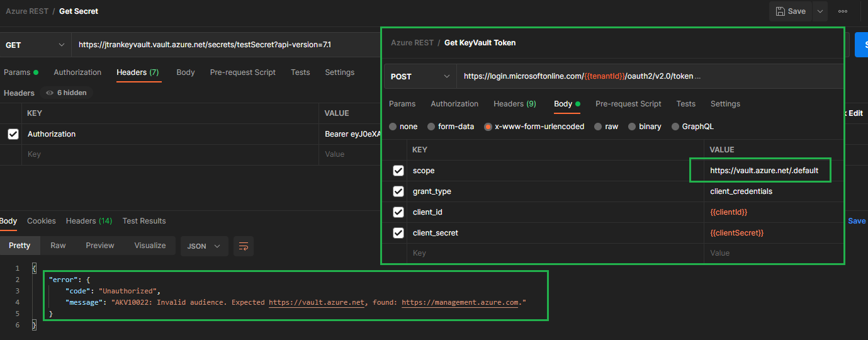Click the {{clientSecret}} value cell
Image resolution: width=868 pixels, height=340 pixels.
pos(773,233)
